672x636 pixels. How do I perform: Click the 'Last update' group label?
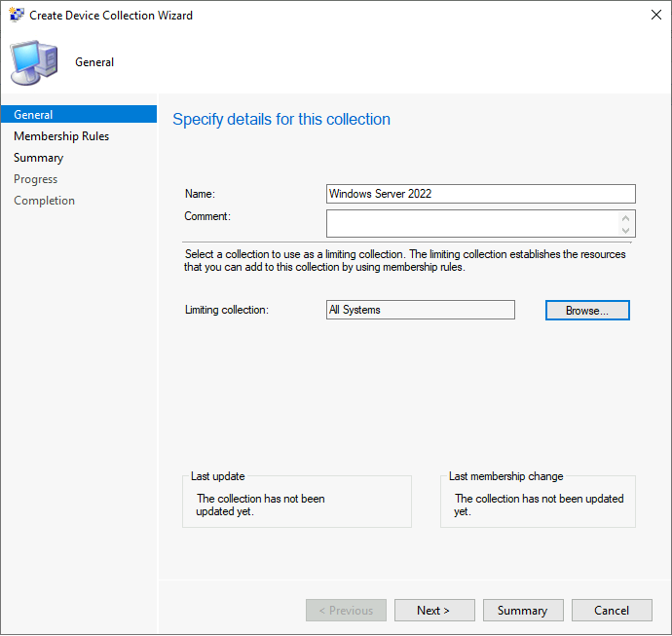(x=218, y=476)
